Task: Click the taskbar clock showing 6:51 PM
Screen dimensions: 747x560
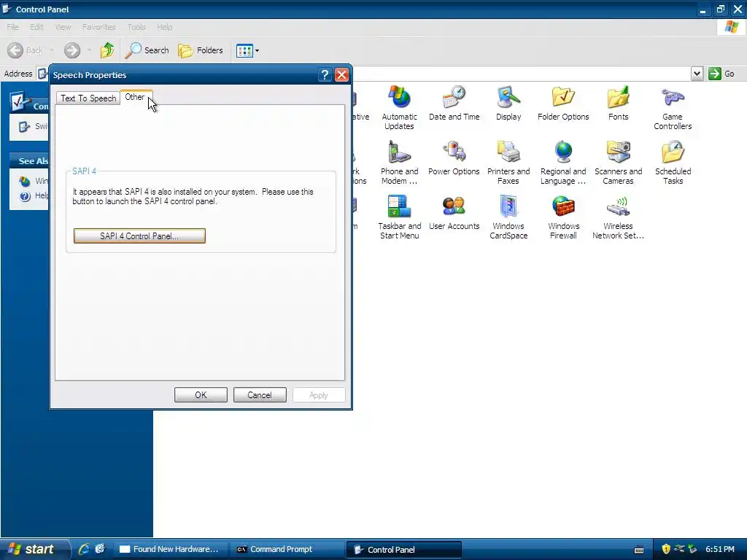Action: tap(719, 549)
